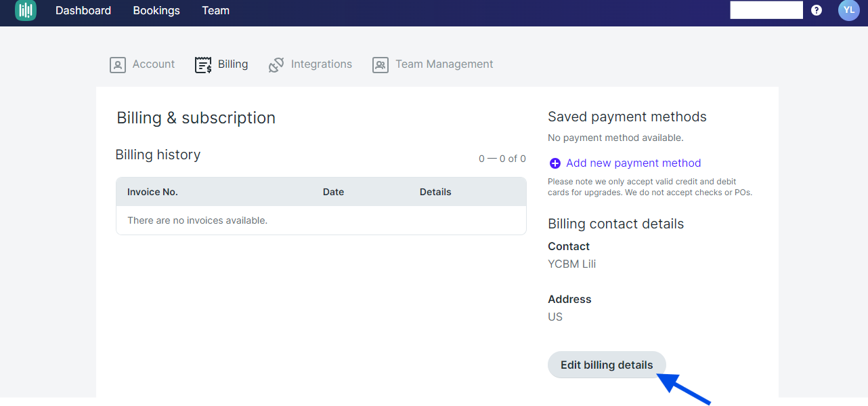Click the white field in top bar
Image resolution: width=868 pixels, height=406 pixels.
tap(766, 10)
